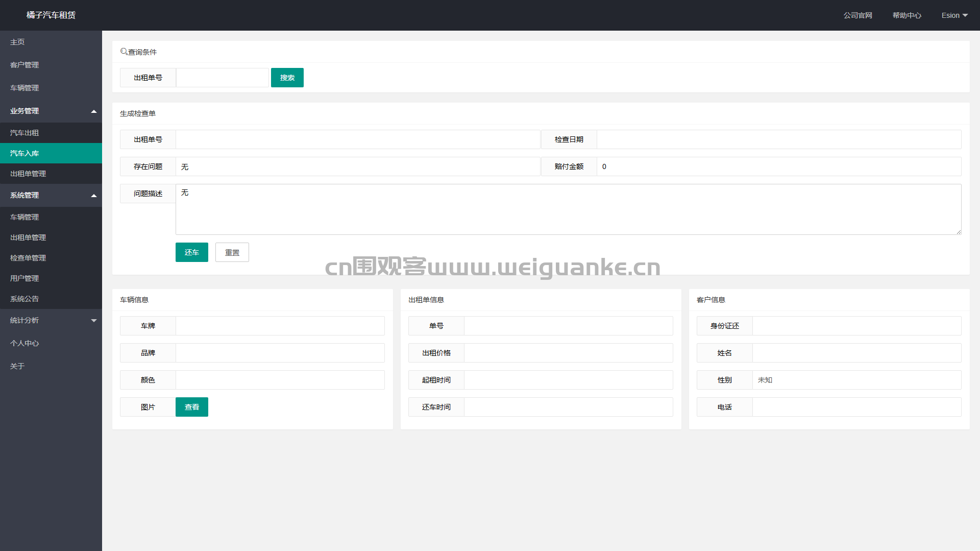Open the top-level 车辆管理 sidebar item under 客户管理
The image size is (980, 551).
(51, 88)
